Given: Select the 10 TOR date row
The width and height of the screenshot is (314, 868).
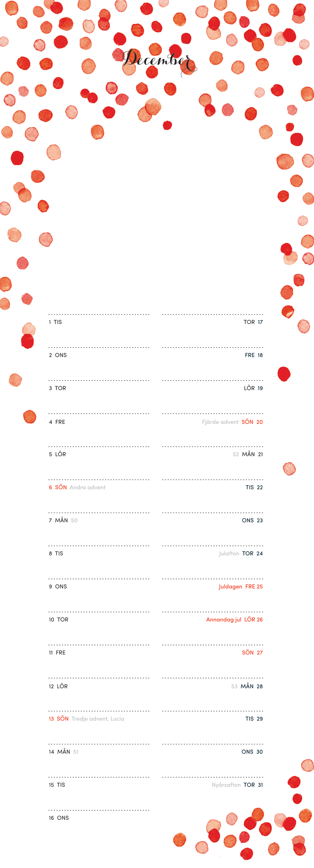Looking at the screenshot, I should click(59, 619).
